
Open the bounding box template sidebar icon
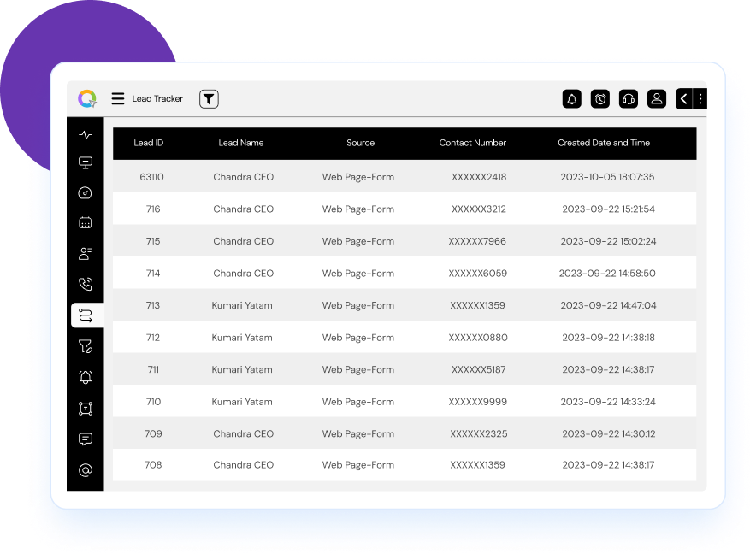[86, 409]
